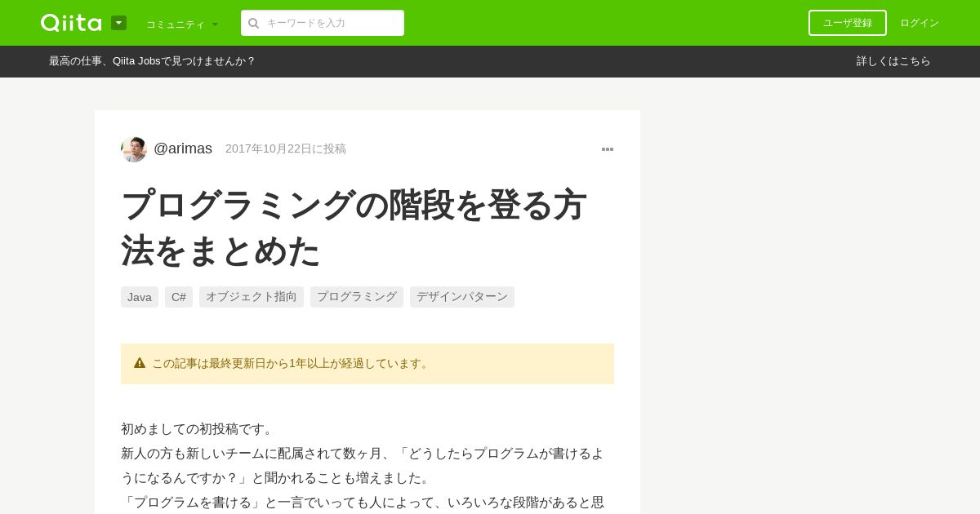Image resolution: width=980 pixels, height=514 pixels.
Task: Focus the キーワードを入力 search field
Action: click(x=323, y=23)
